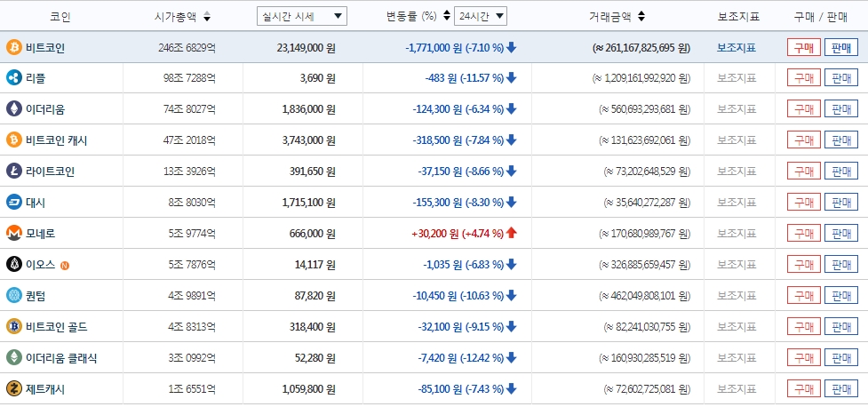Click the Monero coin icon
This screenshot has width=868, height=407.
14,233
